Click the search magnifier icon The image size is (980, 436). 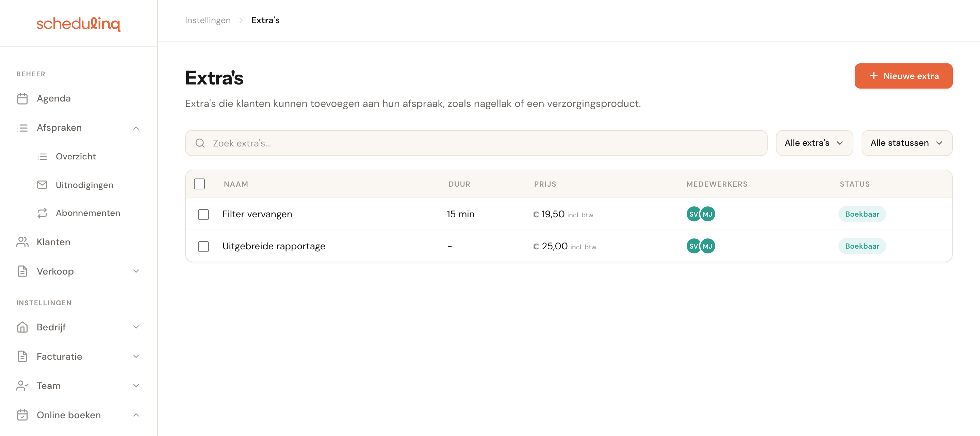tap(200, 143)
